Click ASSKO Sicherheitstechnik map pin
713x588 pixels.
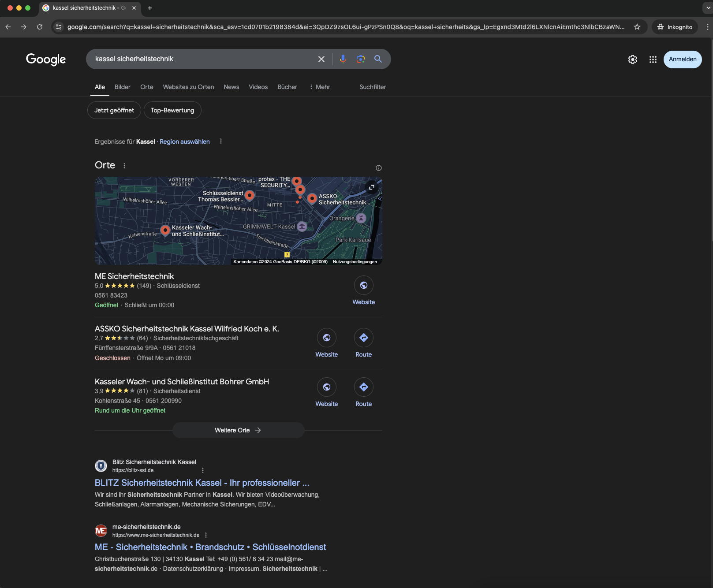[312, 198]
